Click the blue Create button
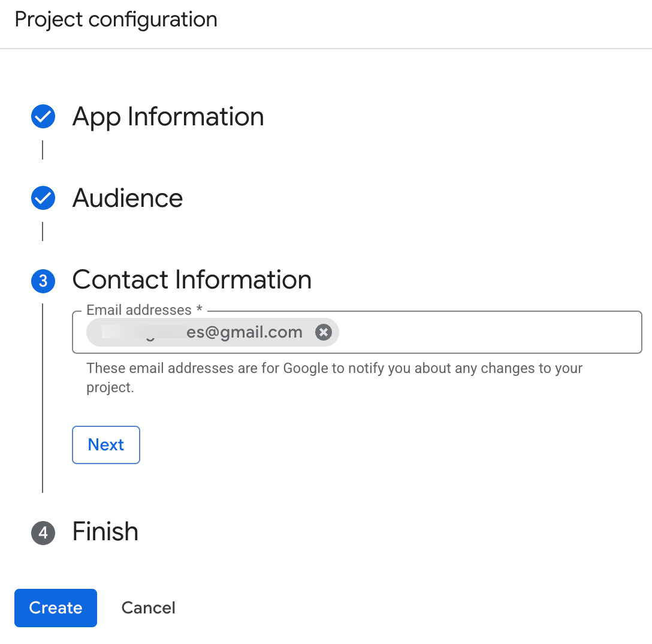 click(56, 608)
